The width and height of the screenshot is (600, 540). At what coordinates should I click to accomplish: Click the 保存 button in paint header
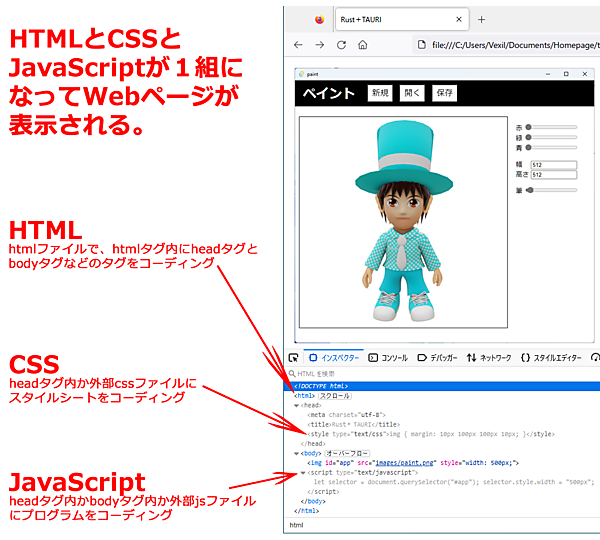(444, 93)
